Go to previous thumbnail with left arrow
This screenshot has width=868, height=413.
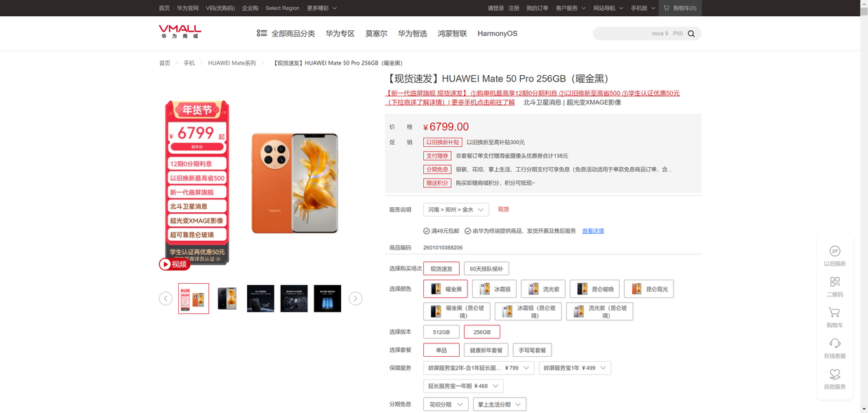(x=166, y=299)
